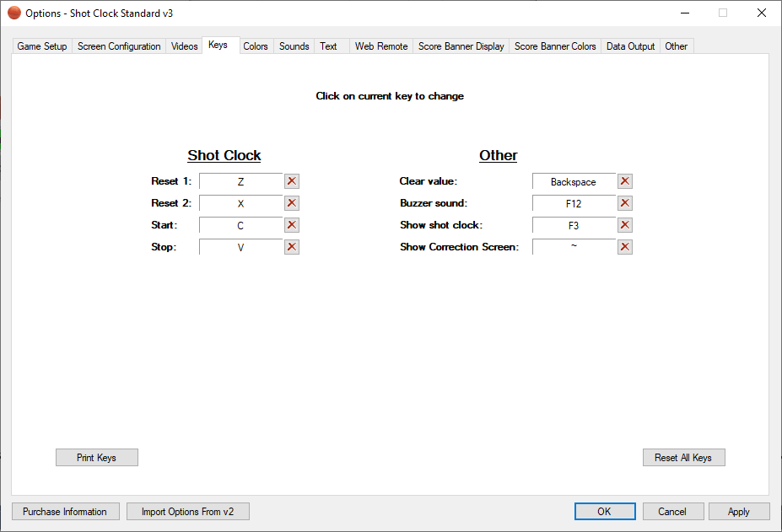
Task: Open the Game Setup tab
Action: click(x=42, y=46)
